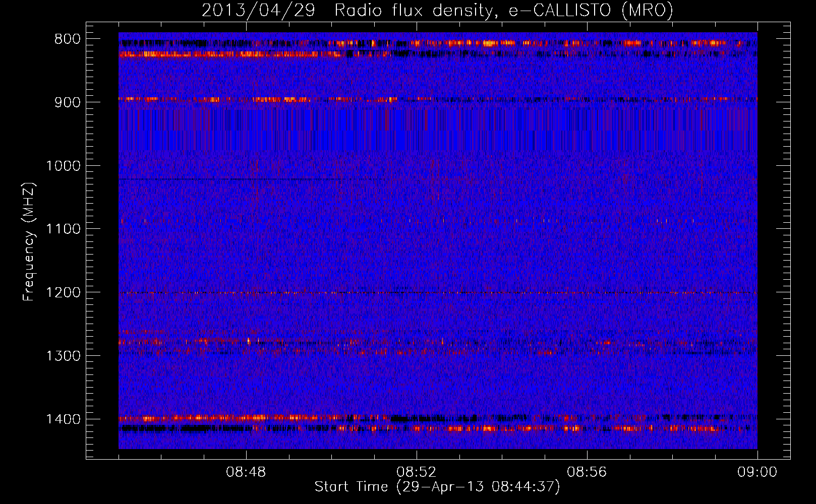Click the 'Start Time (29-Apr-13 08:44:37)' label
The width and height of the screenshot is (816, 504).
(x=437, y=487)
